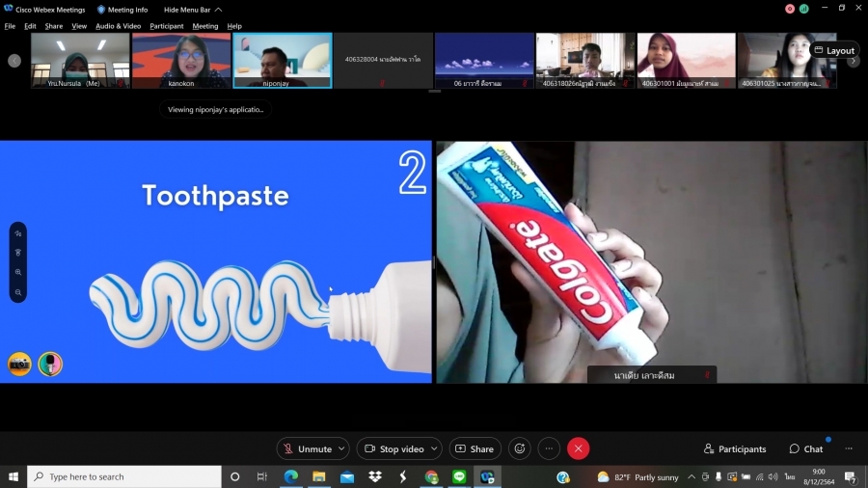The width and height of the screenshot is (868, 488).
Task: Click the Share button
Action: 475,448
